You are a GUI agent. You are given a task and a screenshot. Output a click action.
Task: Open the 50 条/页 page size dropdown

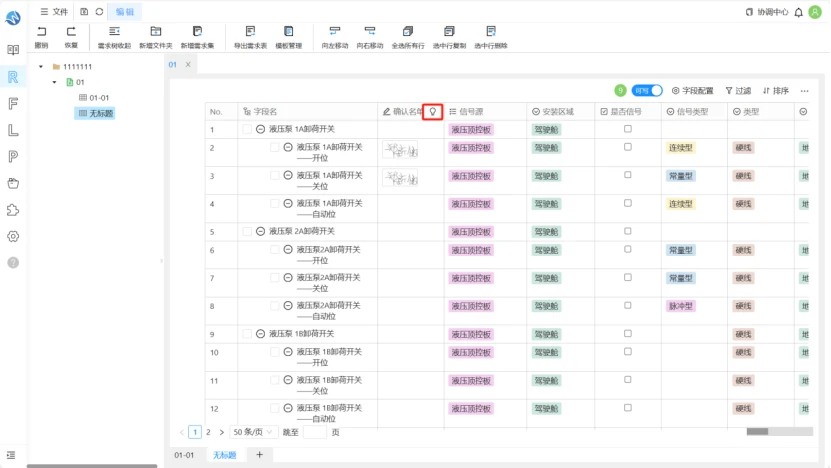click(x=253, y=432)
